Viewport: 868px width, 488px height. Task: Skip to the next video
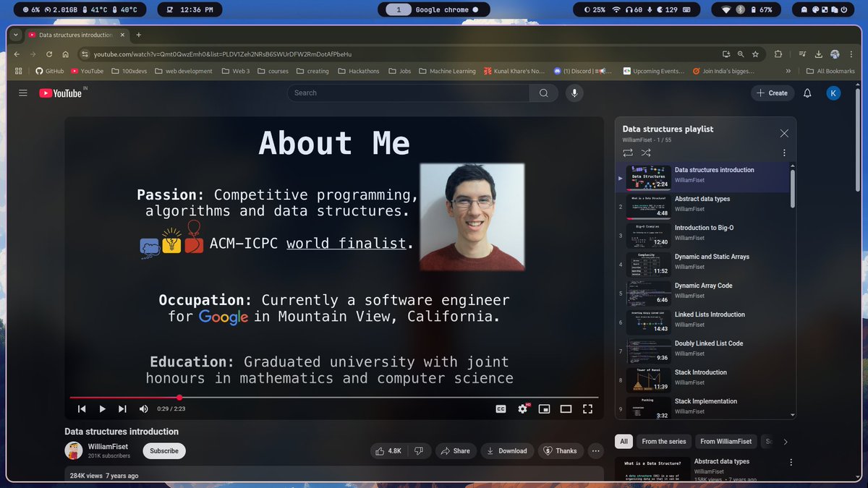[122, 409]
